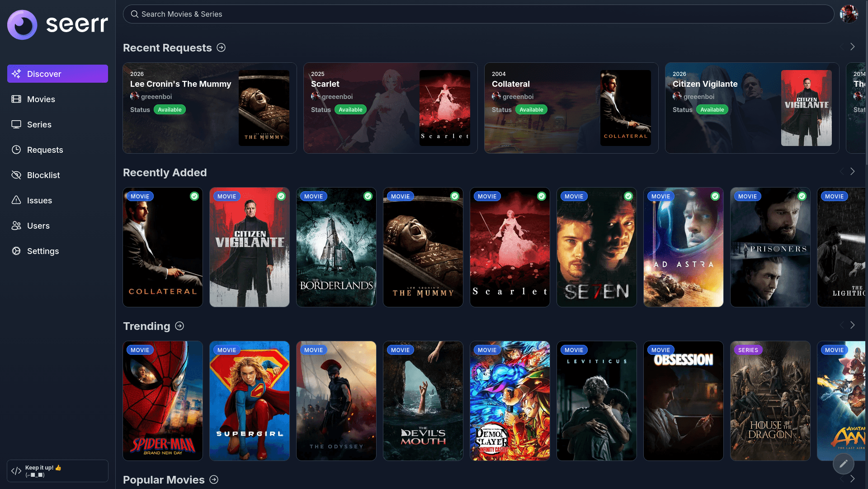
Task: Click available checkmark on Prisoners poster
Action: (802, 196)
